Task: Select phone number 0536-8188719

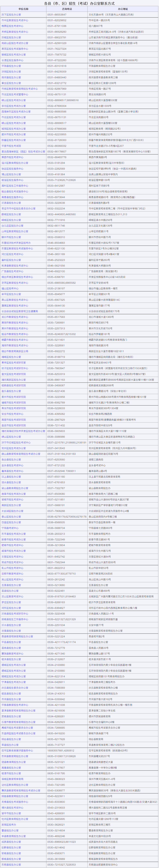Action: tap(56, 357)
